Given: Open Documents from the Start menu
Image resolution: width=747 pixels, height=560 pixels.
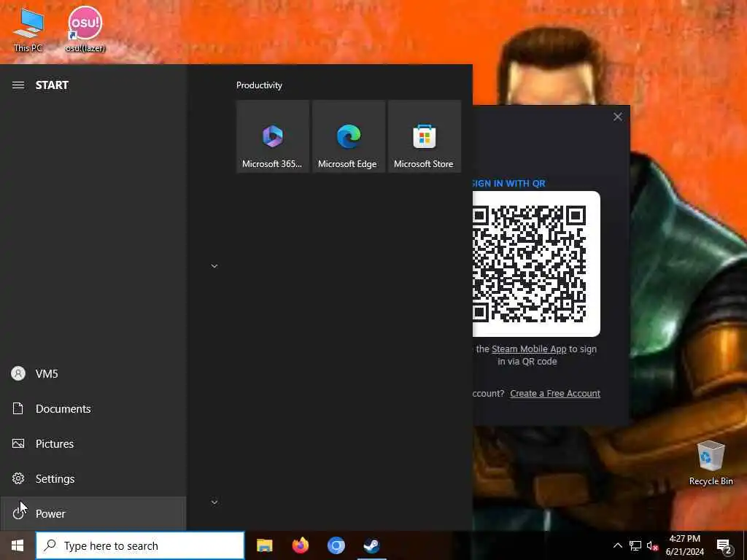Looking at the screenshot, I should pyautogui.click(x=93, y=408).
